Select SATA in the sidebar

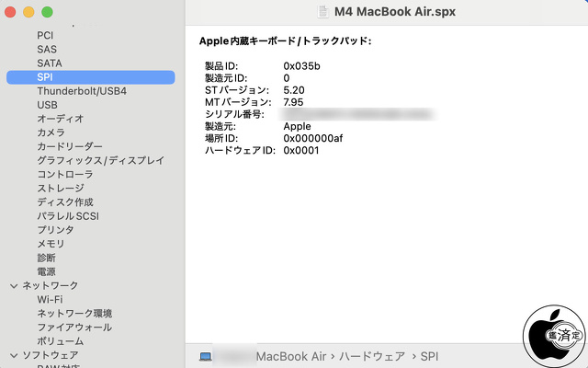pos(50,63)
